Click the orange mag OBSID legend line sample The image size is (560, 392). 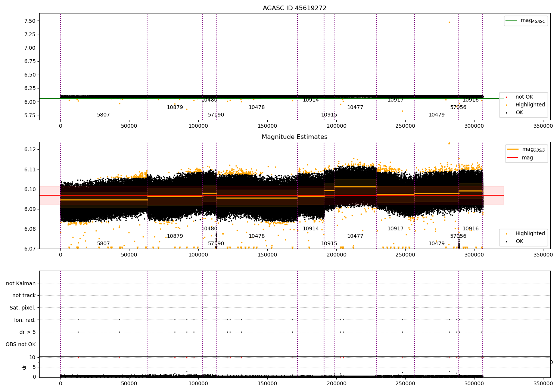tap(513, 149)
